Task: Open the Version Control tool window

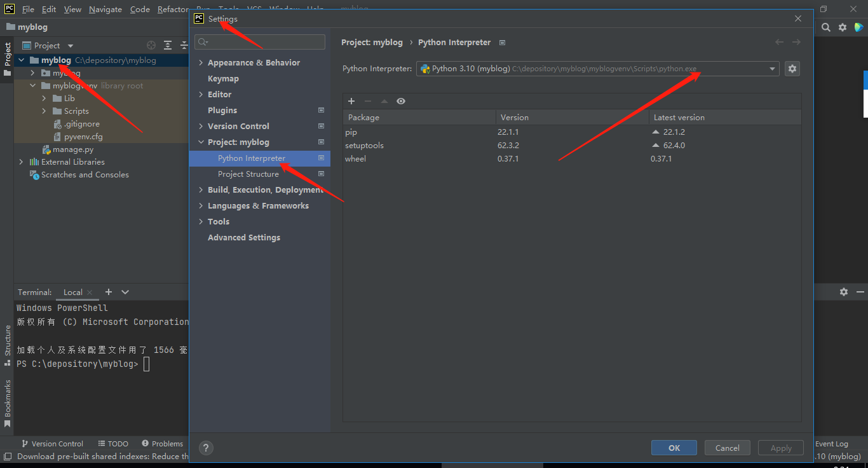Action: pos(52,444)
